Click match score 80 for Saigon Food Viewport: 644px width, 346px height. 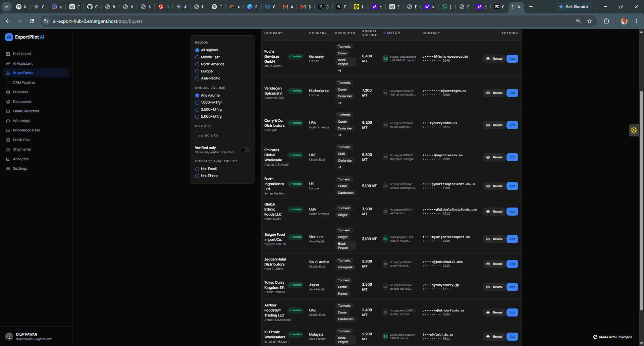(x=385, y=239)
